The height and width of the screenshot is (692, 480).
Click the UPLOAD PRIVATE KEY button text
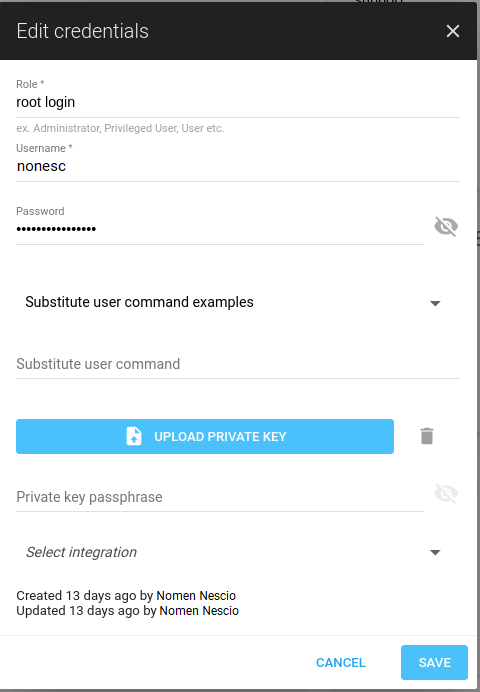click(x=220, y=436)
